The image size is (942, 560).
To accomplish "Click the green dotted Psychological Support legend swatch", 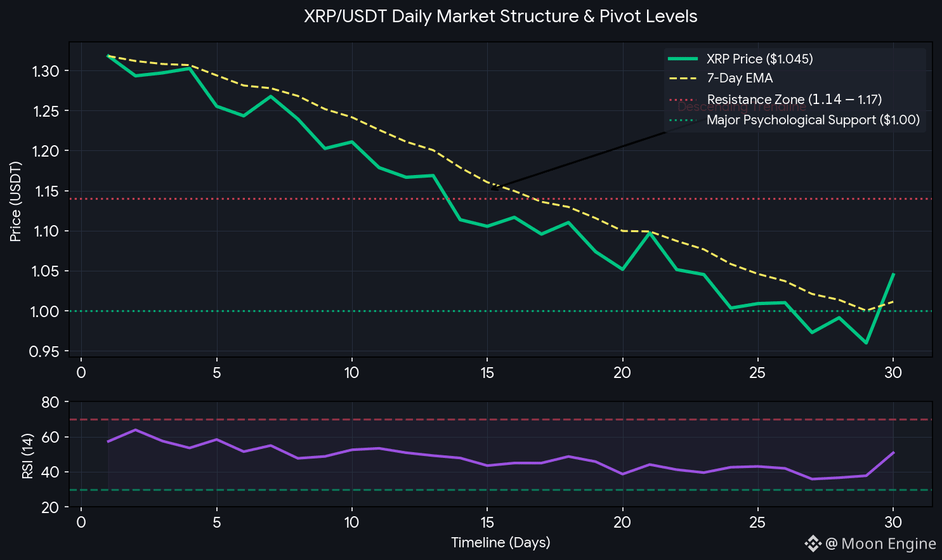I will (683, 120).
